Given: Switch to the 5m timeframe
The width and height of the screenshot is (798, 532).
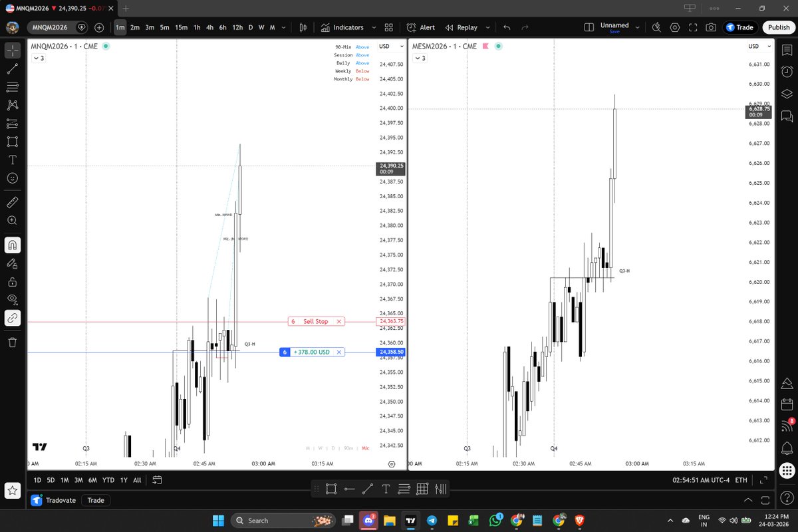Looking at the screenshot, I should click(165, 27).
